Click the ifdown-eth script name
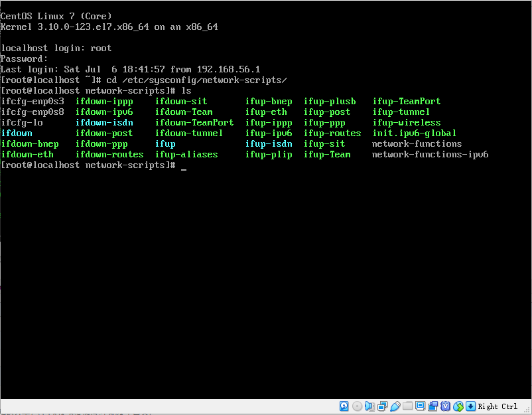The width and height of the screenshot is (532, 415). (x=27, y=155)
